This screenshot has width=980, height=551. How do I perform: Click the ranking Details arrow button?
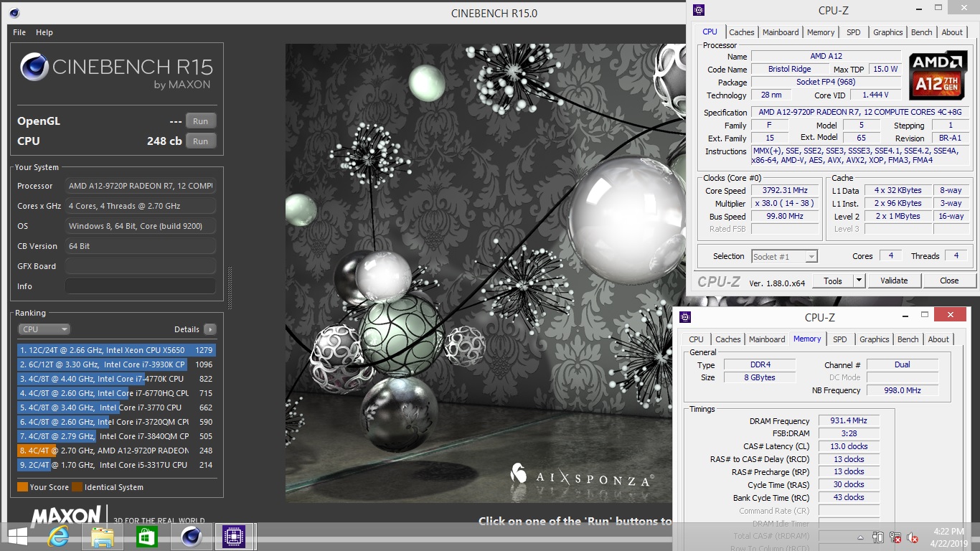tap(209, 329)
